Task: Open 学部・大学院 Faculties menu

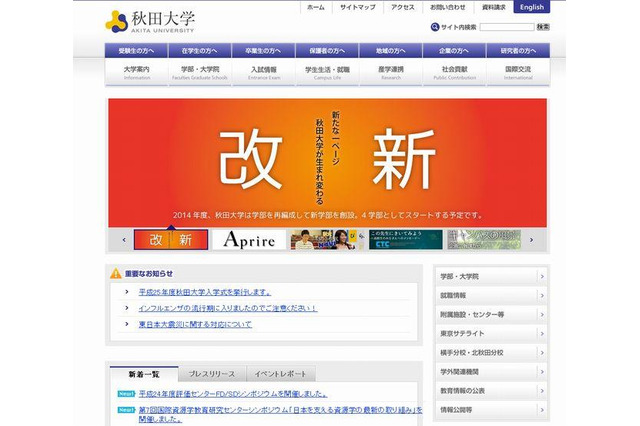Action: tap(200, 73)
